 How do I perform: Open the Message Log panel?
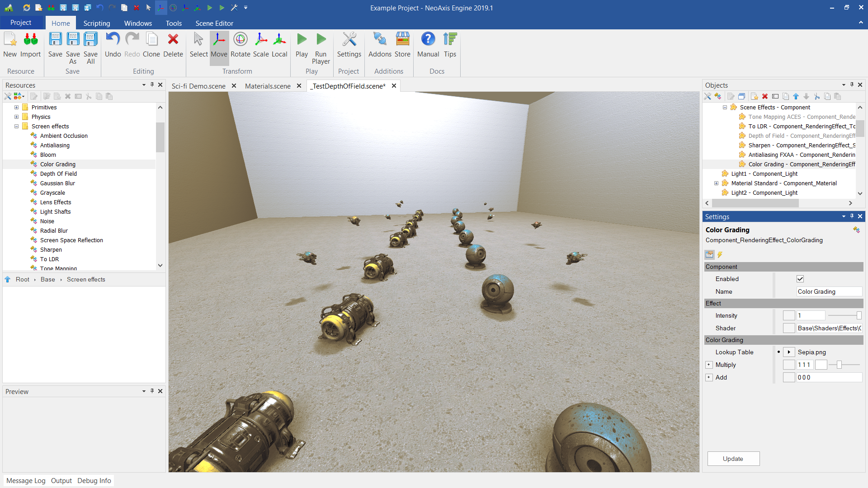click(x=26, y=480)
